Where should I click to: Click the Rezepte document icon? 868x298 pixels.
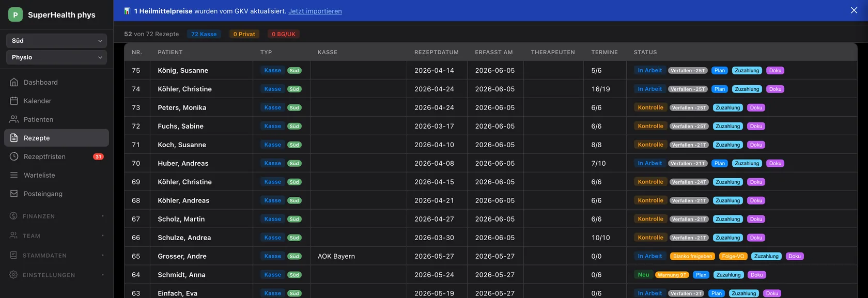[14, 138]
